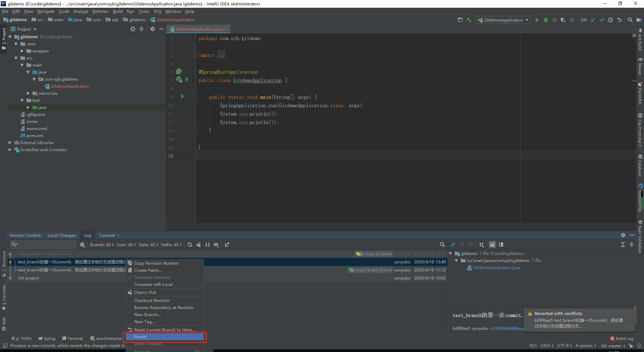This screenshot has width=644, height=352.
Task: Click Git commit checkmark icon
Action: pyautogui.click(x=602, y=20)
